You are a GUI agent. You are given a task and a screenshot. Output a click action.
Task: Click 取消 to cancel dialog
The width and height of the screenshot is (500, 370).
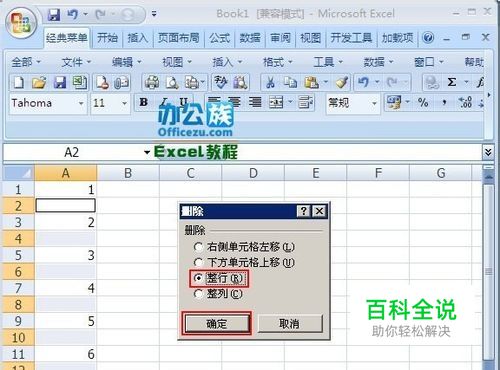click(290, 324)
